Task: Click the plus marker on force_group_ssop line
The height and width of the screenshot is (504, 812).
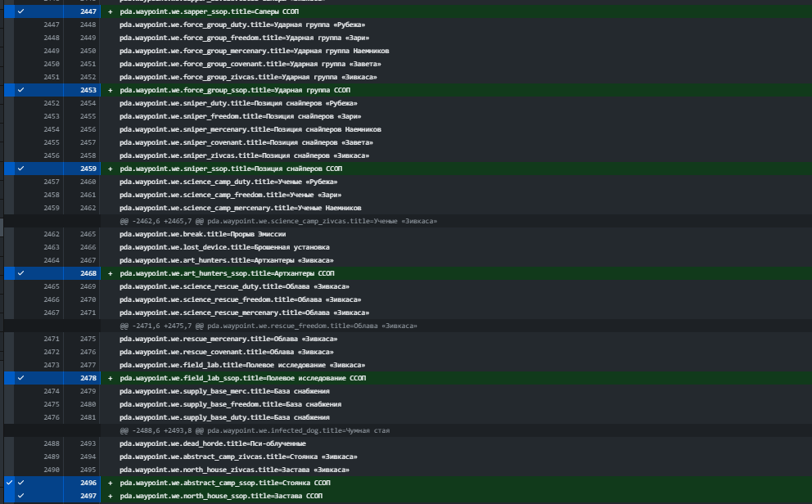Action: [110, 90]
